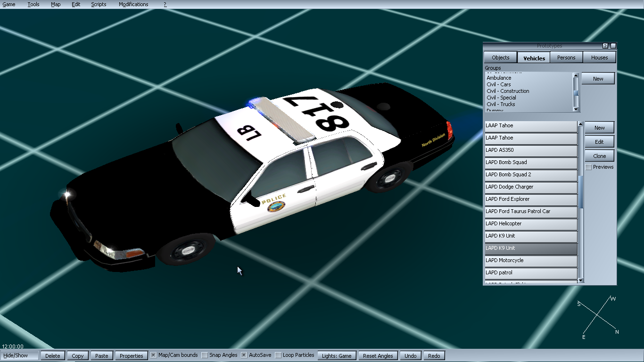This screenshot has width=644, height=362.
Task: Click the Groups list scroll up arrow
Action: (x=576, y=75)
